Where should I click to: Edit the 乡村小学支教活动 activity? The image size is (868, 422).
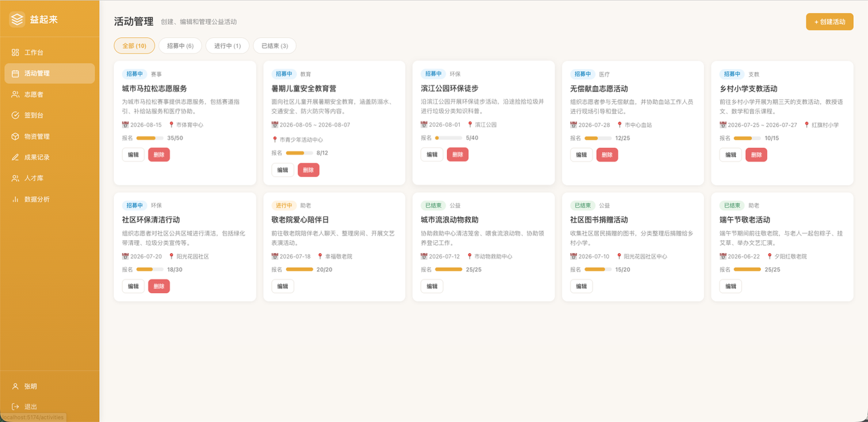tap(730, 155)
